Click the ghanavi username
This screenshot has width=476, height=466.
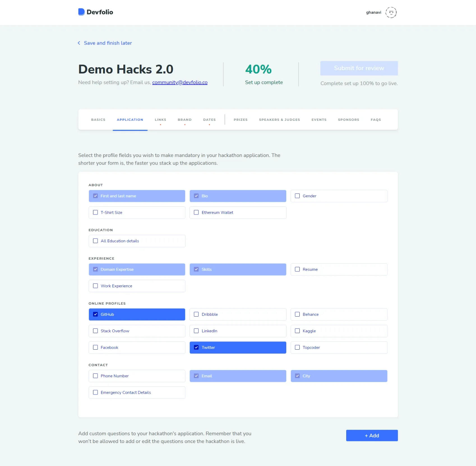point(373,12)
